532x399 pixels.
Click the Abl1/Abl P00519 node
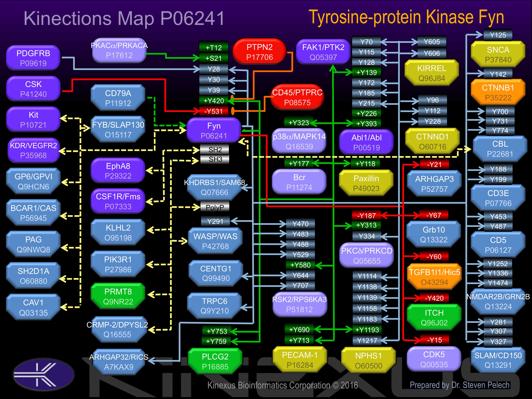(x=366, y=142)
